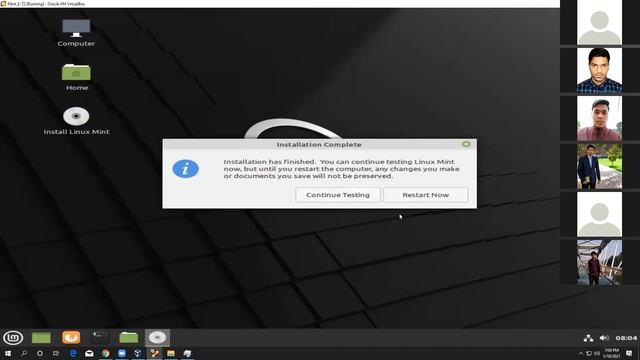Viewport: 640px width, 360px height.
Task: Click Windows network tray icon
Action: coord(589,353)
